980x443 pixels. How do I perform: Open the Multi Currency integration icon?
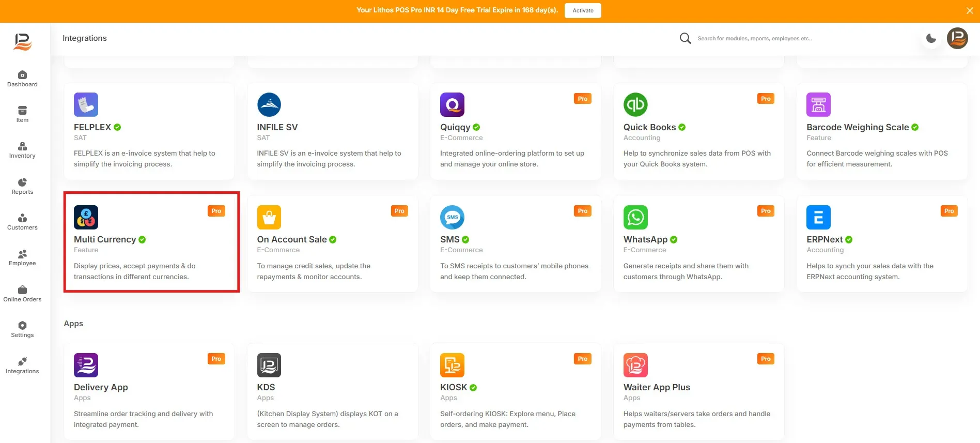click(x=86, y=217)
